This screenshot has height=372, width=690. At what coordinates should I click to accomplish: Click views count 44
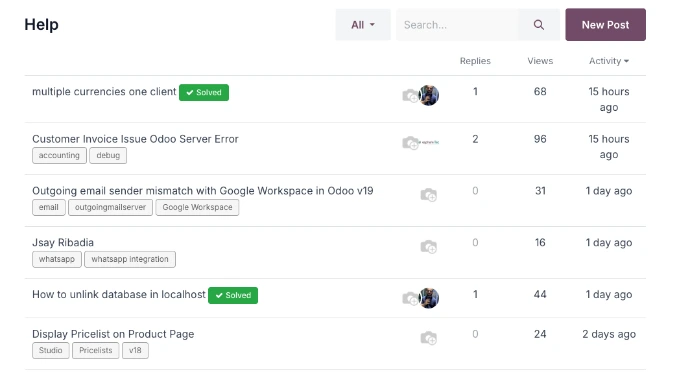point(540,295)
